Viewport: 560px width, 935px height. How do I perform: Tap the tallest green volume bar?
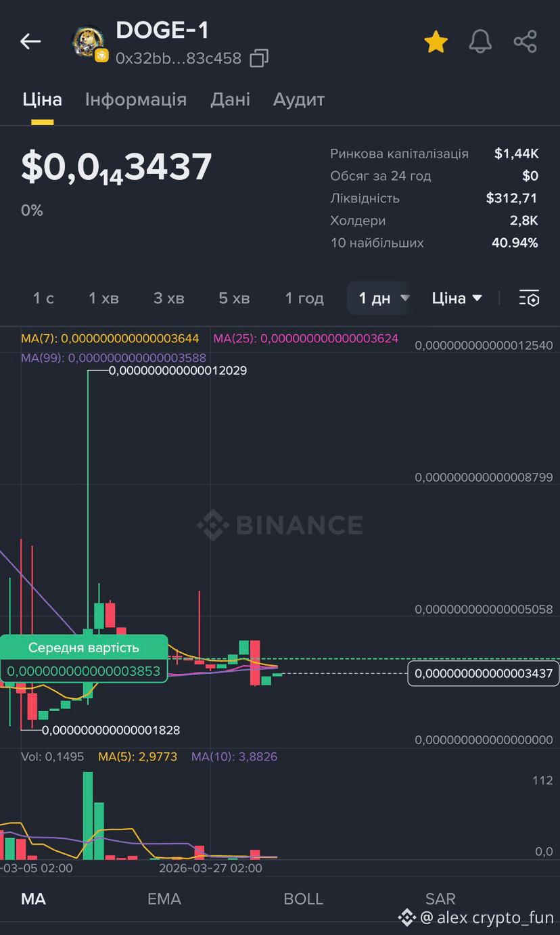(x=88, y=815)
